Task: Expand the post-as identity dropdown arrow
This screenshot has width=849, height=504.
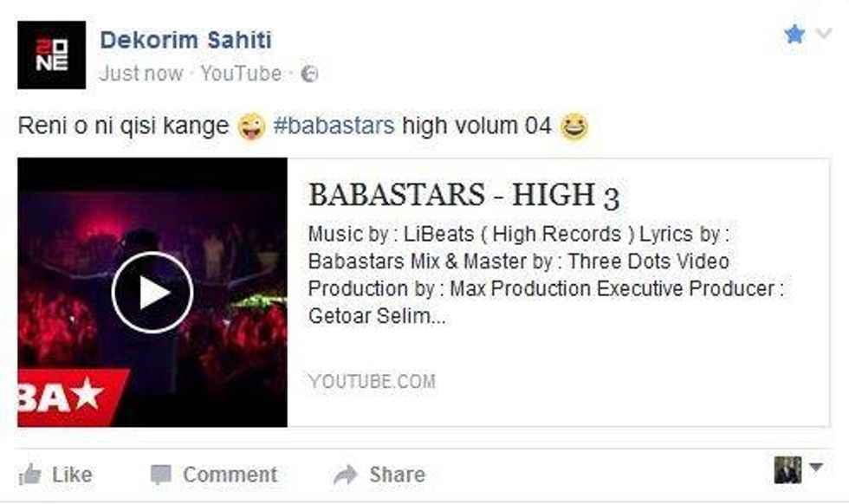Action: [x=816, y=467]
